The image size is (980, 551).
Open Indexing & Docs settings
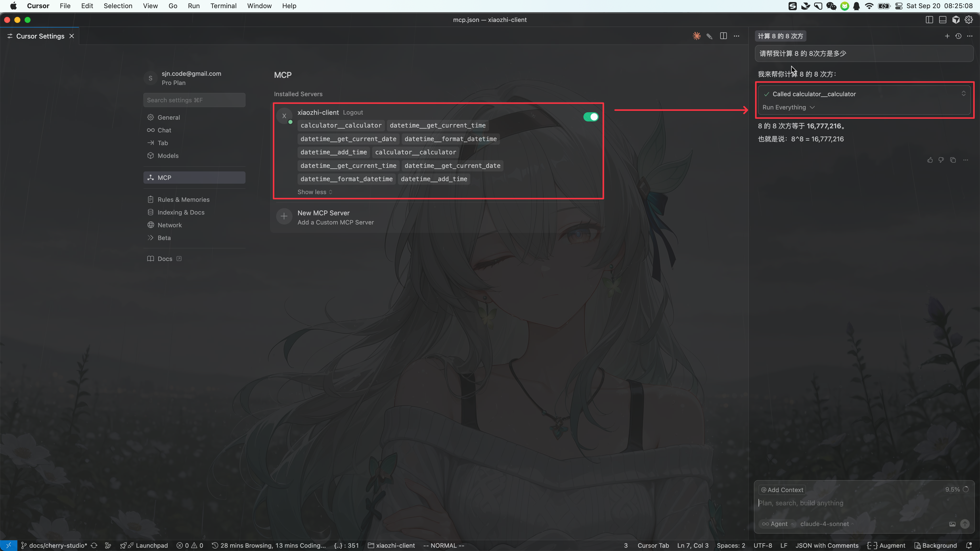click(194, 212)
